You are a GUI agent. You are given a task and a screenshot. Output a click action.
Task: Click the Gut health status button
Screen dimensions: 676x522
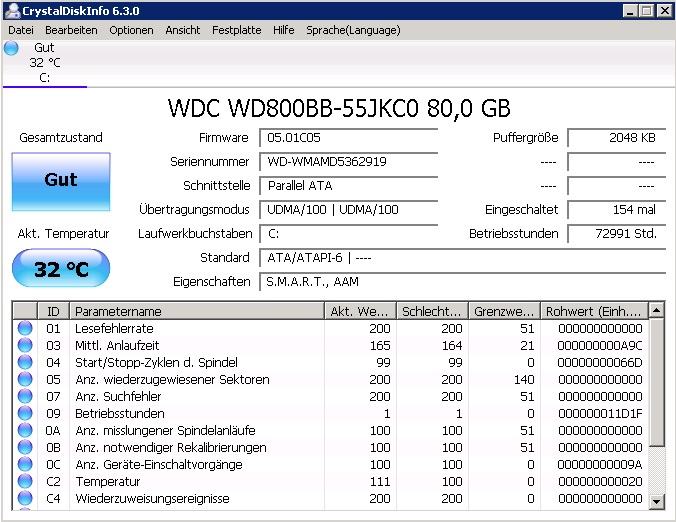[61, 182]
